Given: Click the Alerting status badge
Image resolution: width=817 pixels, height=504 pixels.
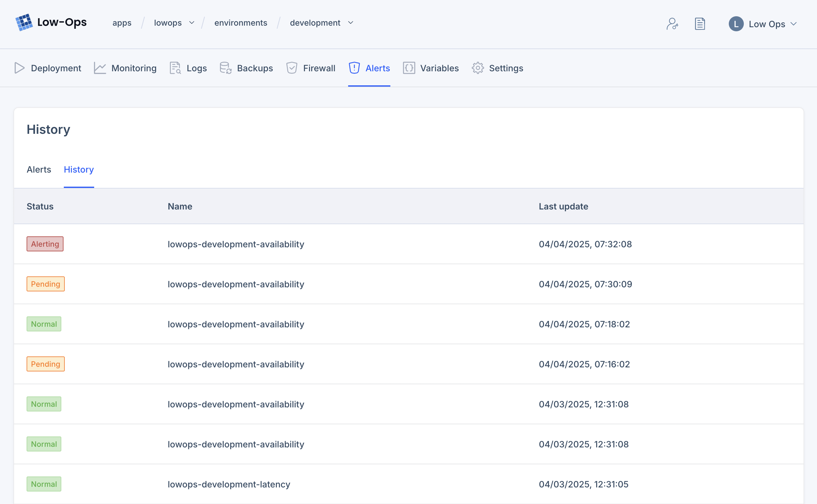Looking at the screenshot, I should click(x=45, y=244).
